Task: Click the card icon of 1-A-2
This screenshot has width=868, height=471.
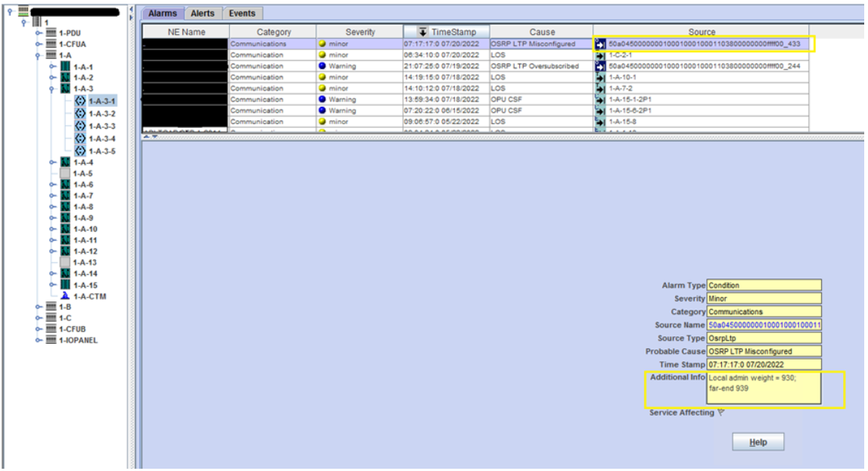Action: tap(65, 77)
